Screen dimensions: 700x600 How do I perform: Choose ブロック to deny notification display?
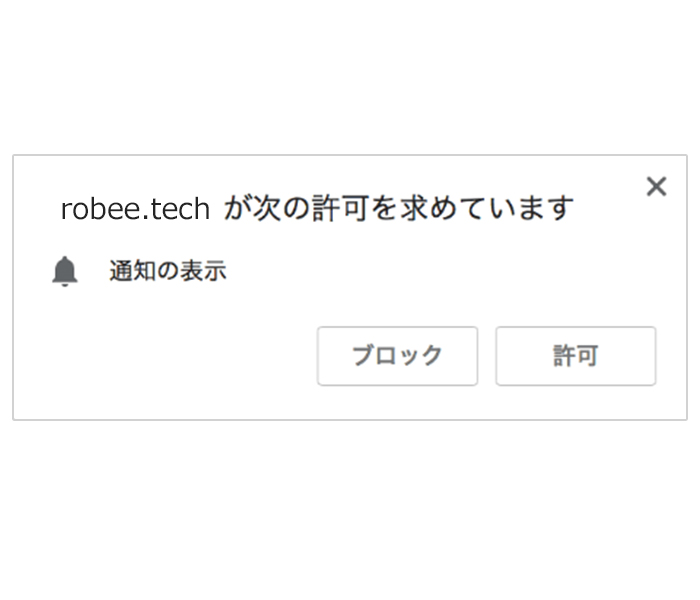click(397, 356)
